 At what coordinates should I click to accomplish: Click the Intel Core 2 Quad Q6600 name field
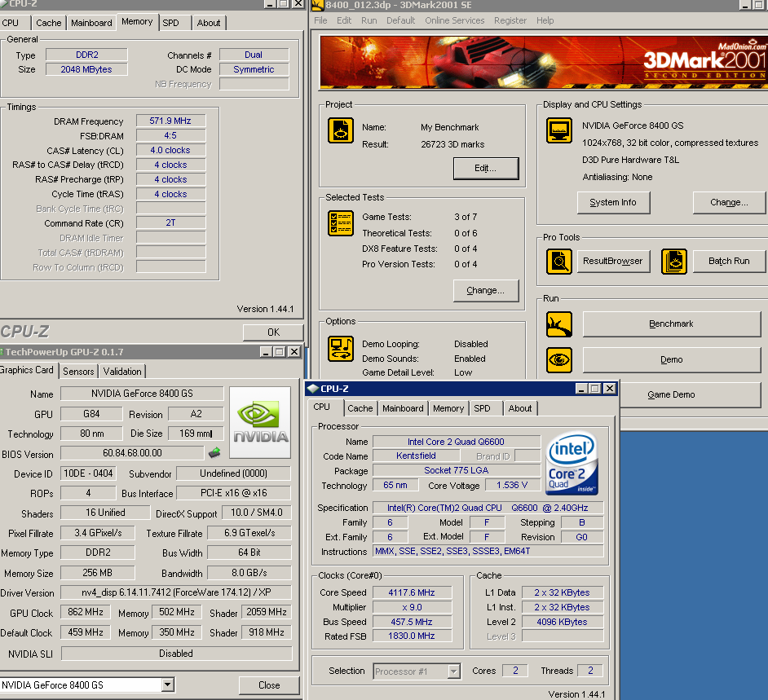[x=456, y=442]
